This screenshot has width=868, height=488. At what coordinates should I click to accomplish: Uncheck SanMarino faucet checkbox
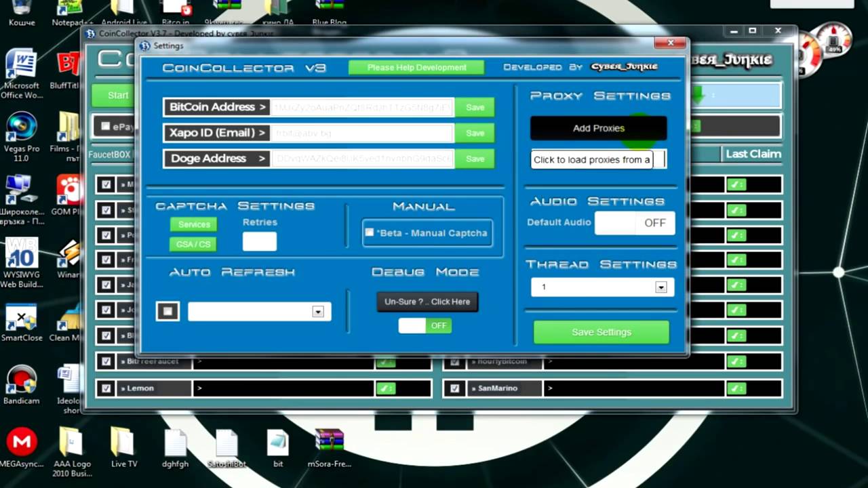tap(454, 388)
